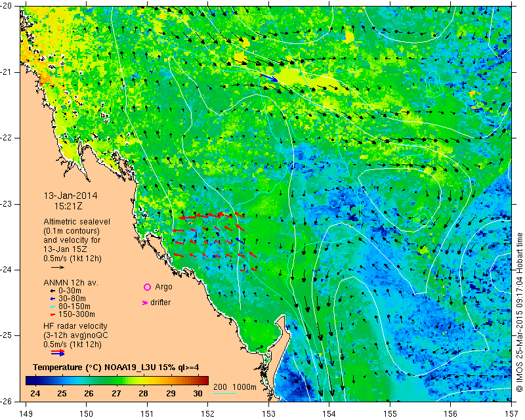The height and width of the screenshot is (420, 525).
Task: Click the time label 15:21Z
Action: pos(68,206)
